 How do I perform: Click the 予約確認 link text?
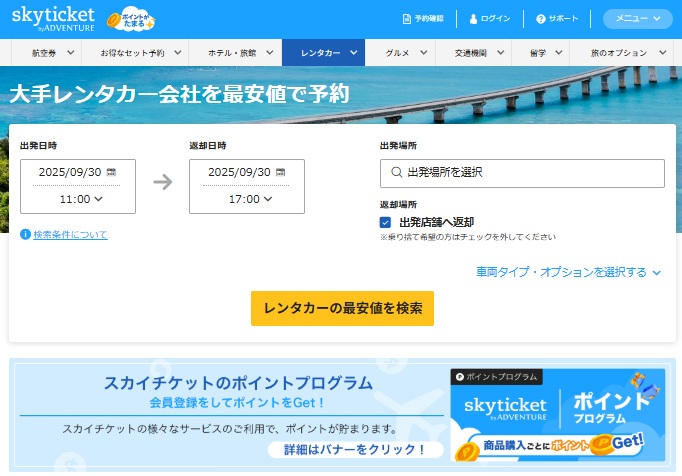click(x=429, y=19)
